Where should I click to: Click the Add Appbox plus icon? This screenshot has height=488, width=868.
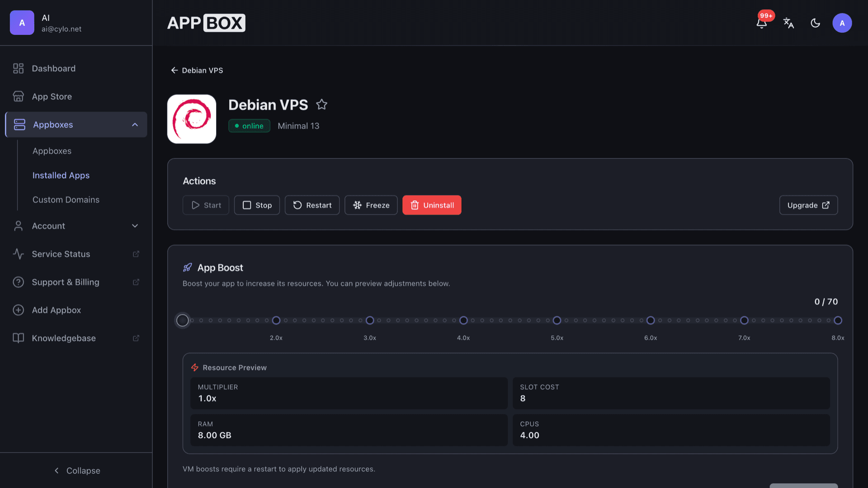point(18,310)
